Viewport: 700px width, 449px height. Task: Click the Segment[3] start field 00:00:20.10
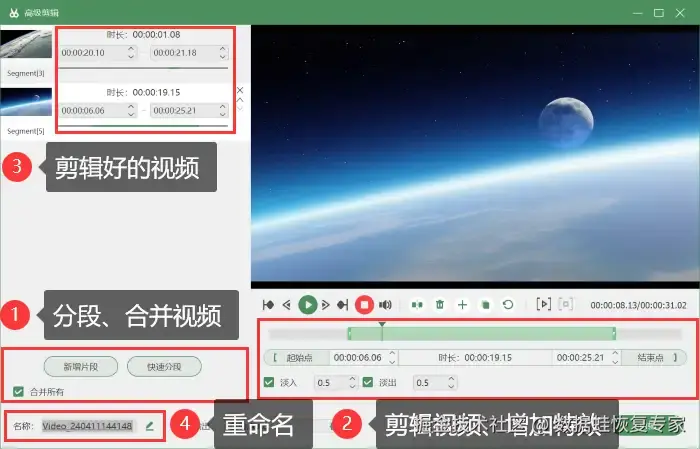point(93,53)
